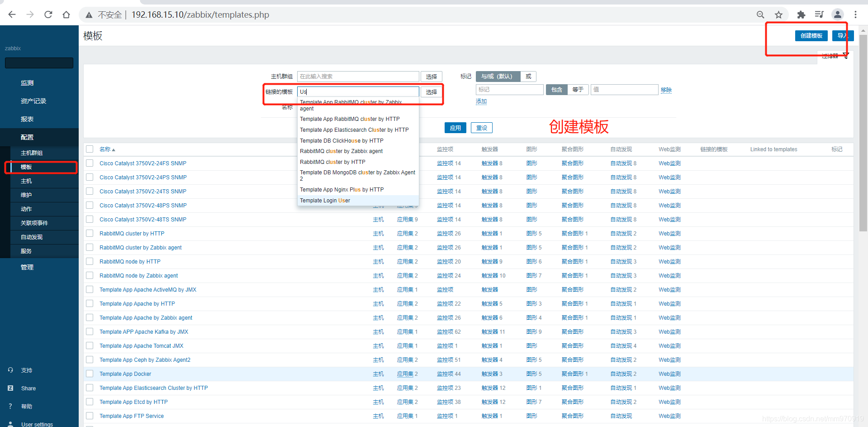
Task: Open the browser profile avatar icon
Action: pyautogui.click(x=838, y=14)
